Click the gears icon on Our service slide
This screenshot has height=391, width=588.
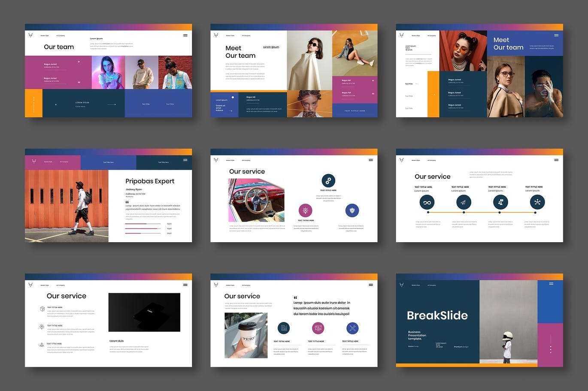pyautogui.click(x=328, y=180)
